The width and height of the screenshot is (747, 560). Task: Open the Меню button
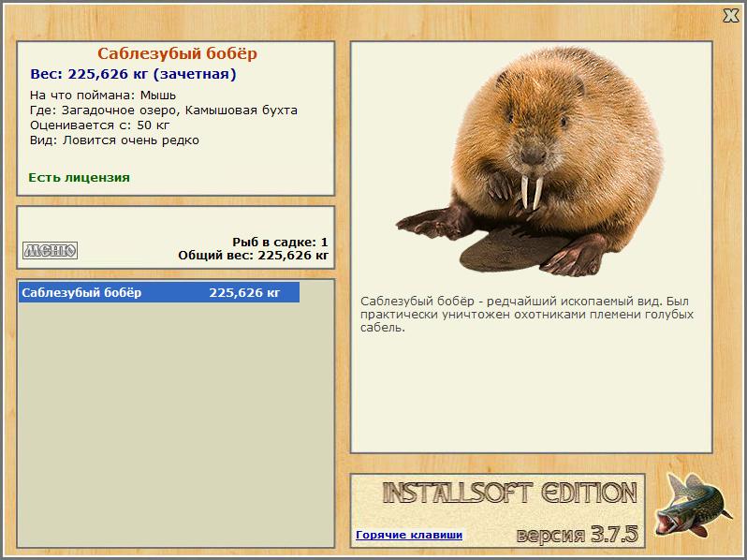(50, 250)
